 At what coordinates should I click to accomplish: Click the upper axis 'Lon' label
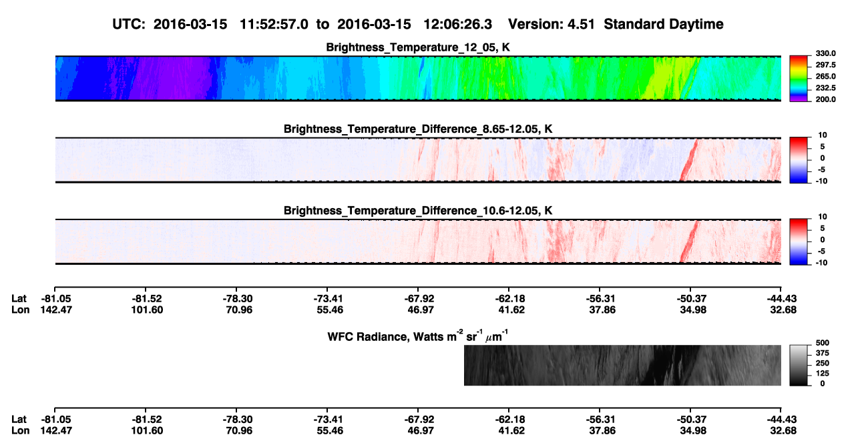tap(20, 310)
